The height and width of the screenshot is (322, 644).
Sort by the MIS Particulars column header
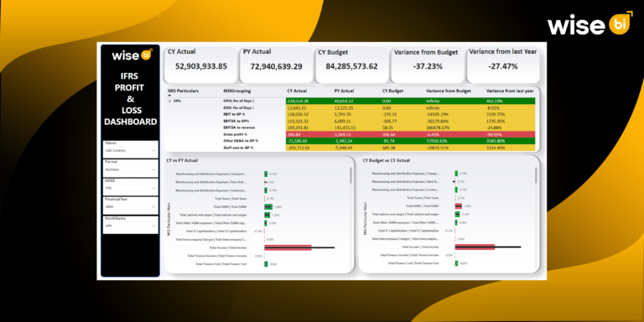point(183,91)
